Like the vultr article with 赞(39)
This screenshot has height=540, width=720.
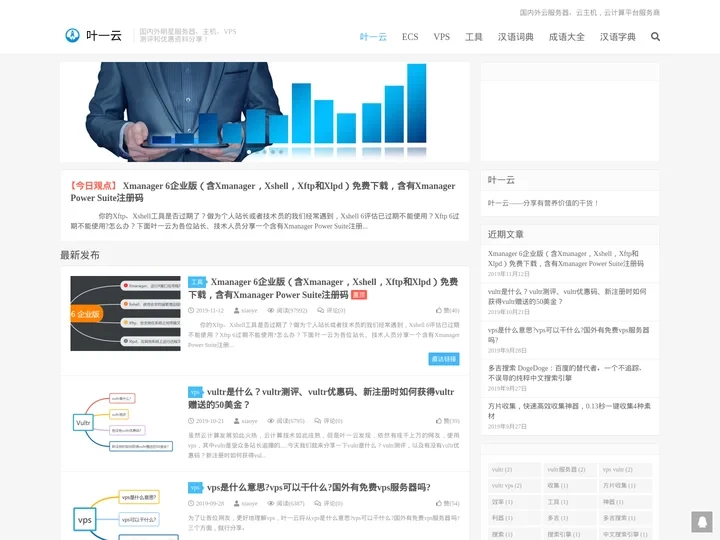pos(439,421)
